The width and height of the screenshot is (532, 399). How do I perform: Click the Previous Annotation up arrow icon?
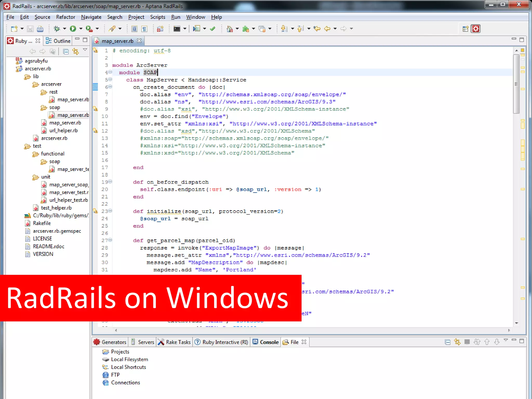(x=301, y=29)
